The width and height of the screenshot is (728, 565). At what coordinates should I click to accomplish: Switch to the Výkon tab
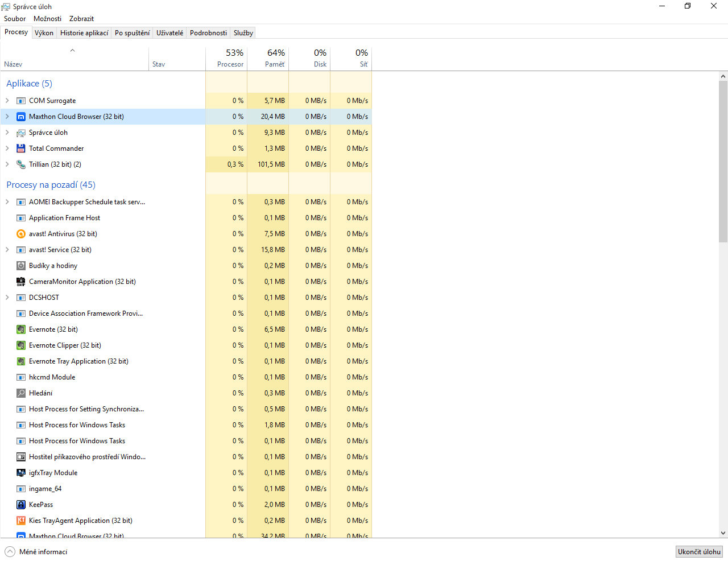click(x=44, y=33)
